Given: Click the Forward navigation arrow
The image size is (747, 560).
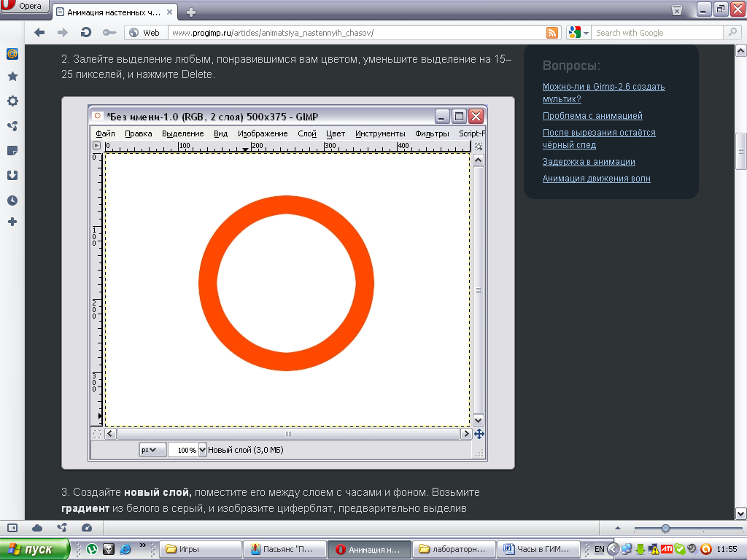Looking at the screenshot, I should 63,32.
